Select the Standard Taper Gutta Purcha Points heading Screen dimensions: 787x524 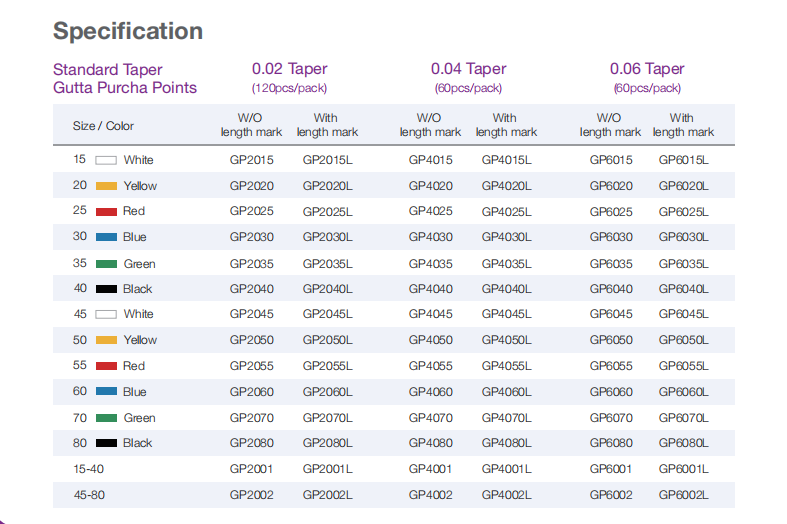pos(125,79)
